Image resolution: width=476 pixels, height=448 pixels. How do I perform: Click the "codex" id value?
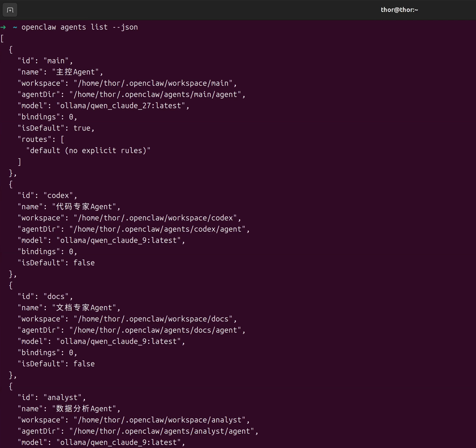(x=58, y=195)
